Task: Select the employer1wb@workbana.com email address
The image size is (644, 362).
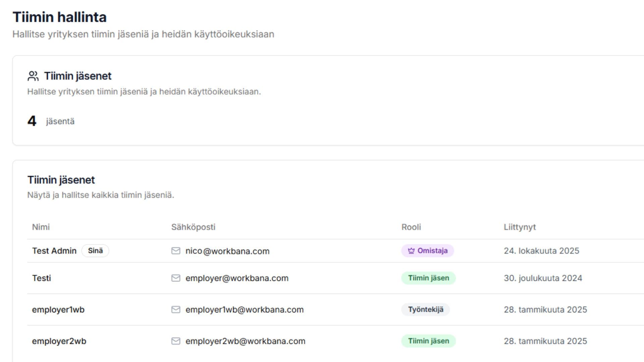Action: tap(245, 310)
